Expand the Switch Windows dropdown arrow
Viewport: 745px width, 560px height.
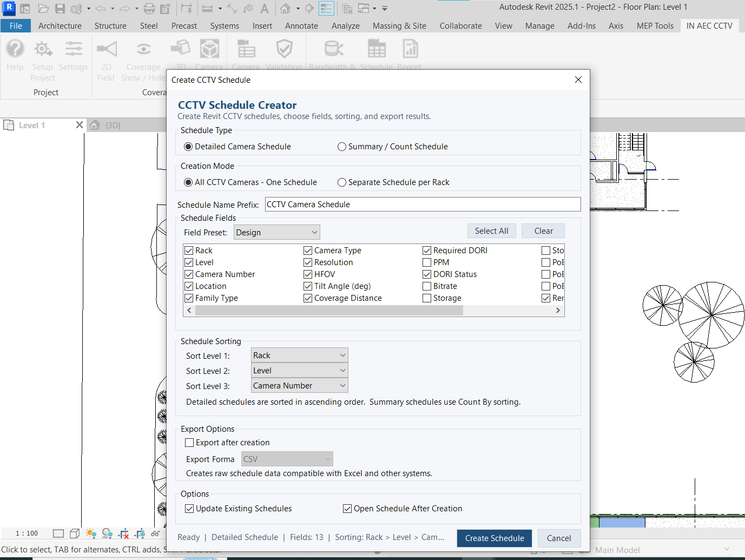(x=374, y=9)
